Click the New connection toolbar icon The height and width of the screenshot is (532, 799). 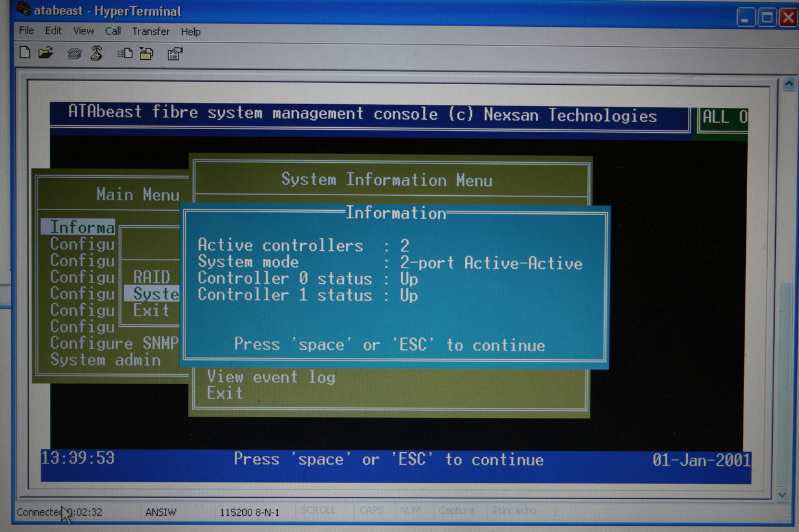(25, 53)
